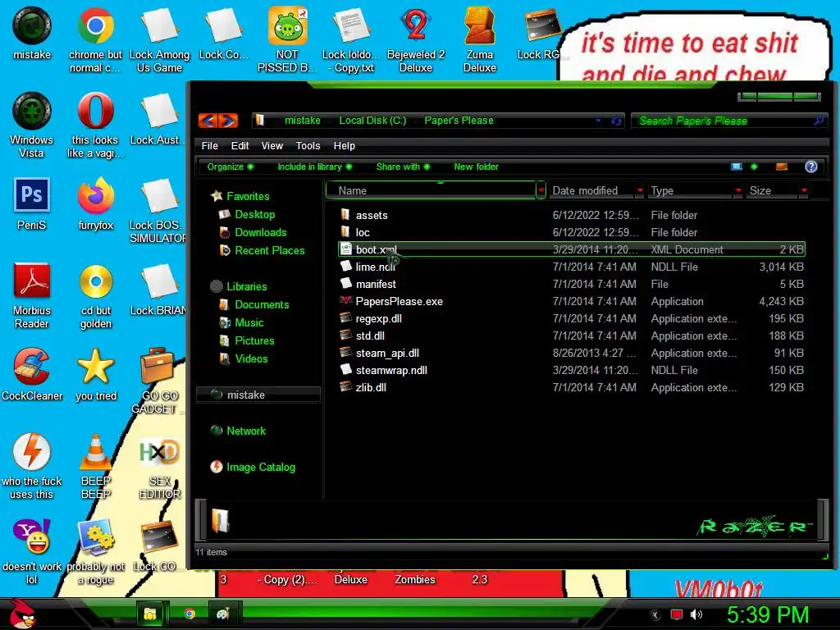Viewport: 840px width, 630px height.
Task: Open the Zuma Deluxe desktop icon
Action: 479,40
